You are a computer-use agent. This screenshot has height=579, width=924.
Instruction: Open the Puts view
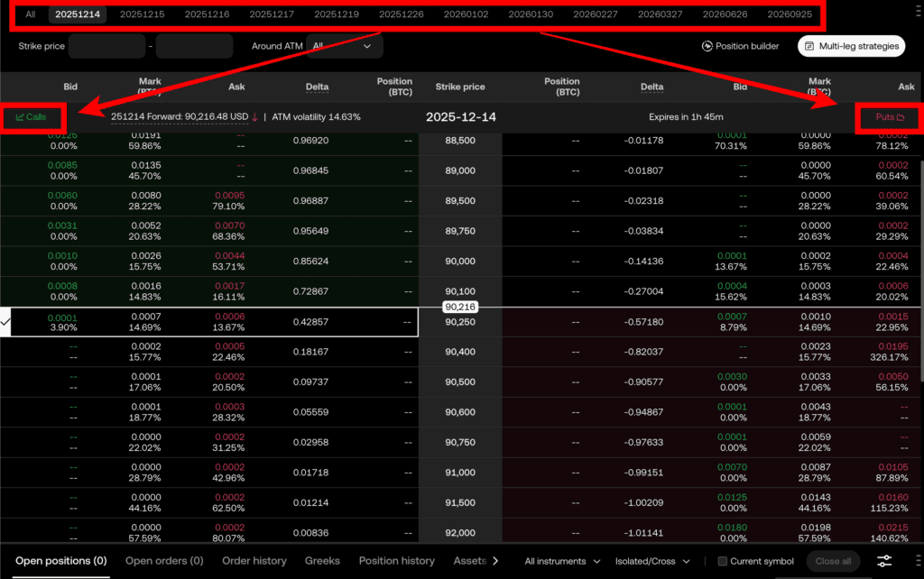tap(888, 117)
